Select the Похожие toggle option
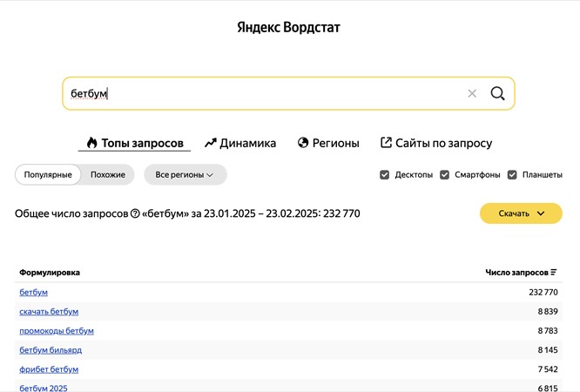 tap(108, 175)
